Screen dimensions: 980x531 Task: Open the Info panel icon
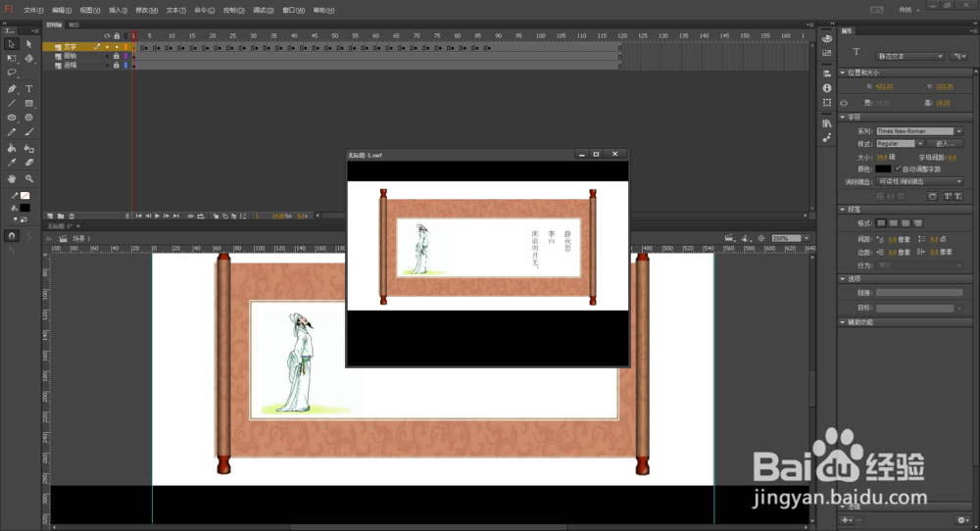click(827, 88)
